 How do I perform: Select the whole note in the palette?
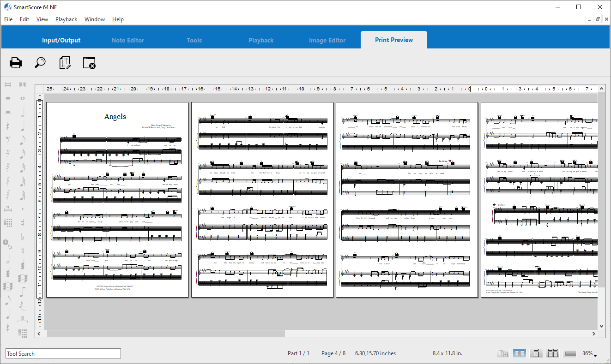(22, 98)
